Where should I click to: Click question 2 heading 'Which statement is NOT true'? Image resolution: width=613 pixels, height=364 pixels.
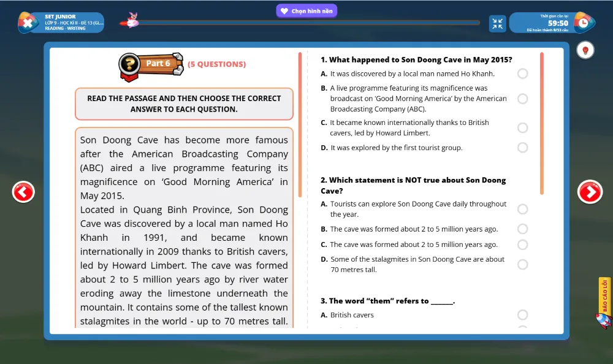413,185
